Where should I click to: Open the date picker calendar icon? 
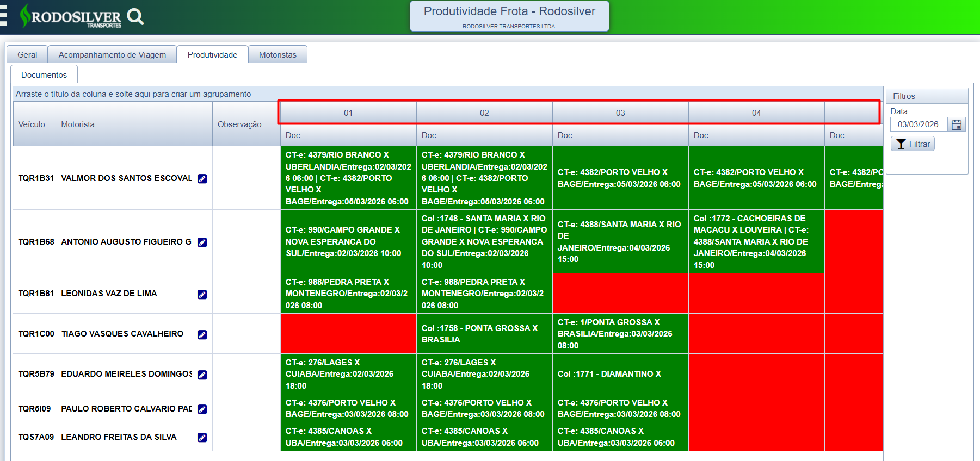[x=956, y=124]
